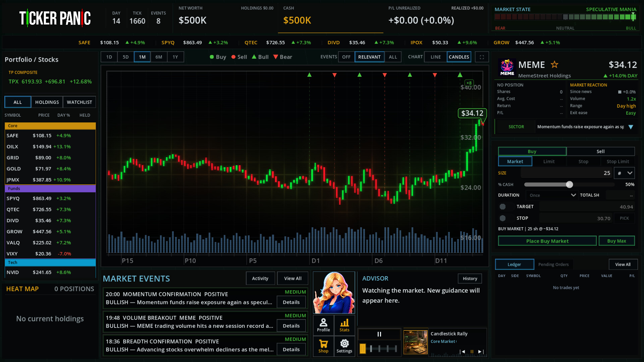Expand the chart to fullscreen
This screenshot has width=644, height=362.
[482, 57]
